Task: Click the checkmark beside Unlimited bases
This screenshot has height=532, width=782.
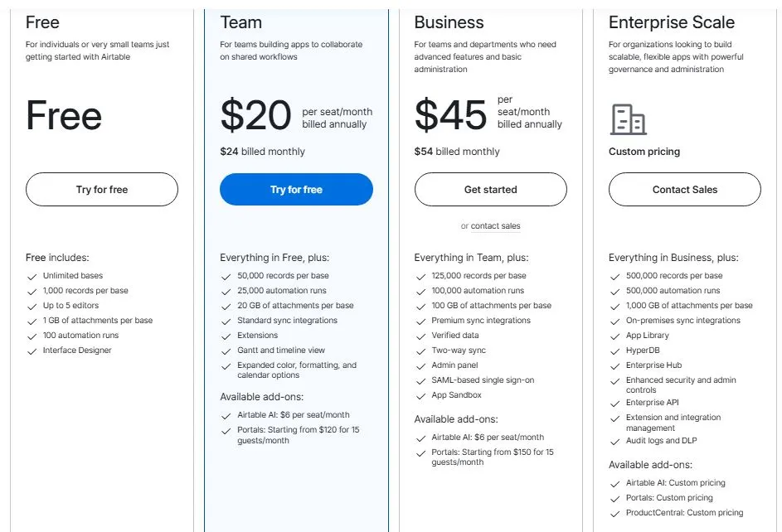Action: pyautogui.click(x=32, y=276)
